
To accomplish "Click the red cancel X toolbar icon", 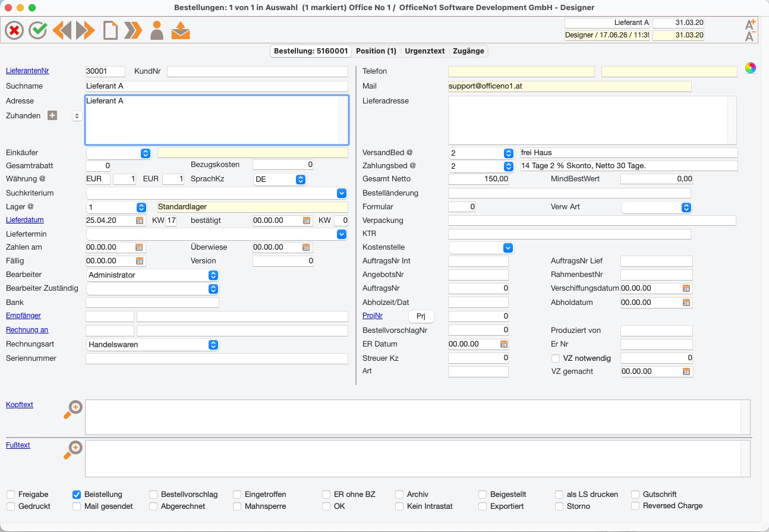I will (14, 30).
